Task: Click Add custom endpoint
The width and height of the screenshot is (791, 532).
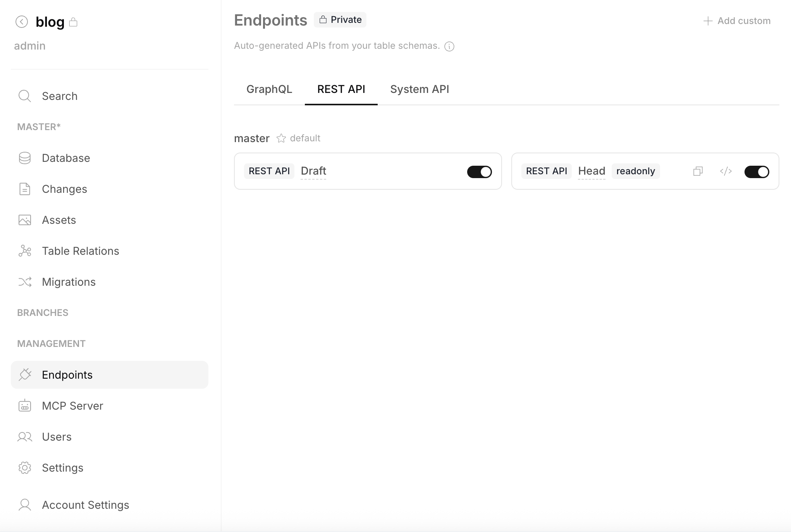Action: (736, 21)
